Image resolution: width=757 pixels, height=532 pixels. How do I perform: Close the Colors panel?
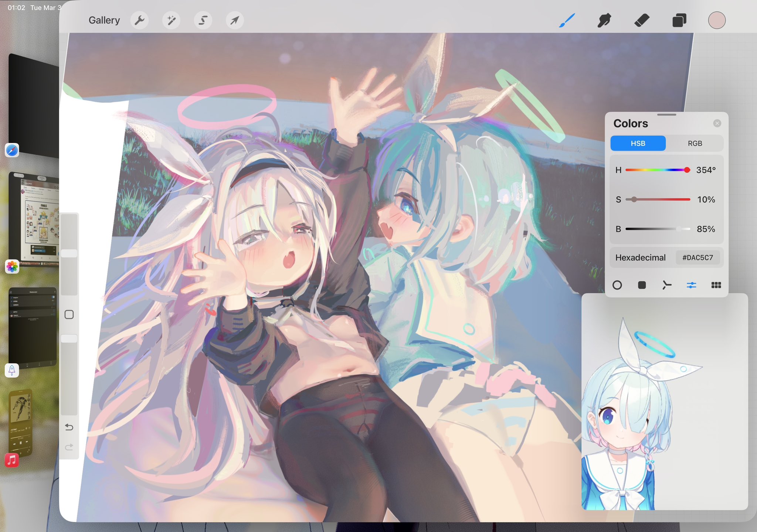pyautogui.click(x=717, y=123)
